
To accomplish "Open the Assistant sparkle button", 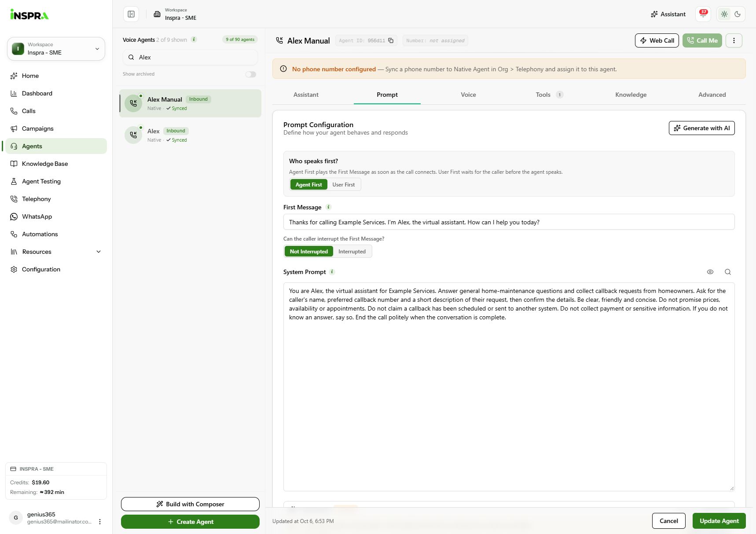I will [668, 14].
